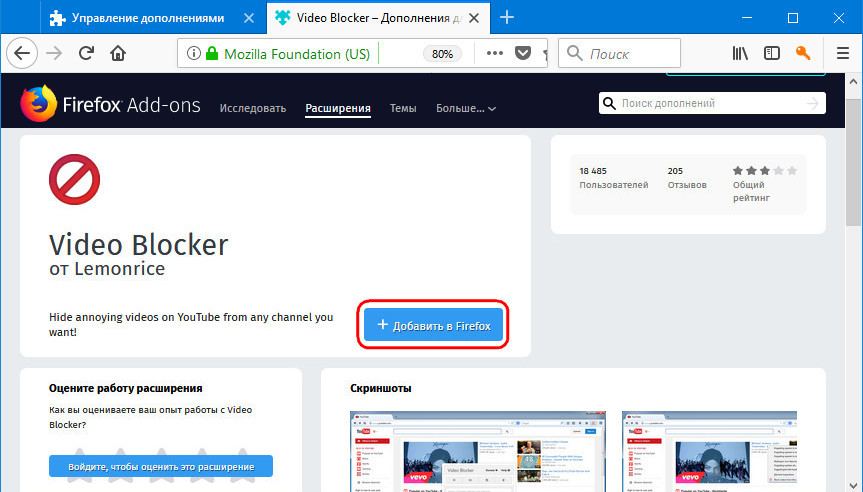This screenshot has width=863, height=492.
Task: Click the Firefox Add-ons logo
Action: point(111,103)
